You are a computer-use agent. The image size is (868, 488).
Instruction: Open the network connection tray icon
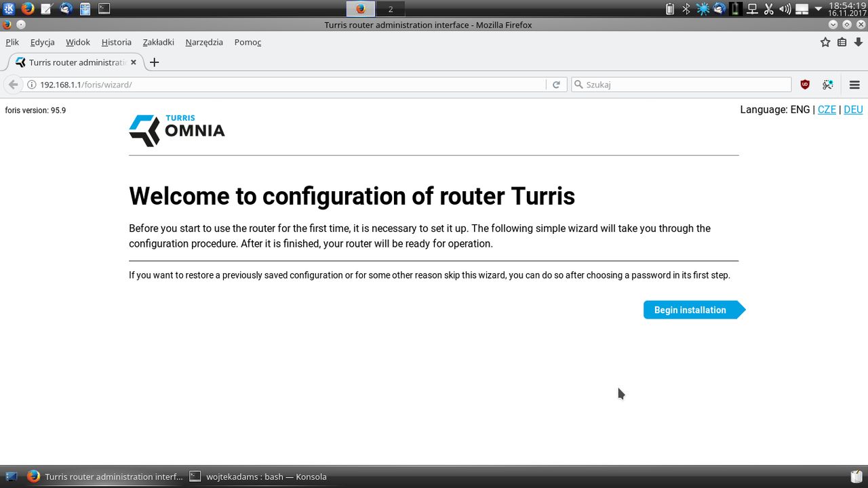[752, 9]
